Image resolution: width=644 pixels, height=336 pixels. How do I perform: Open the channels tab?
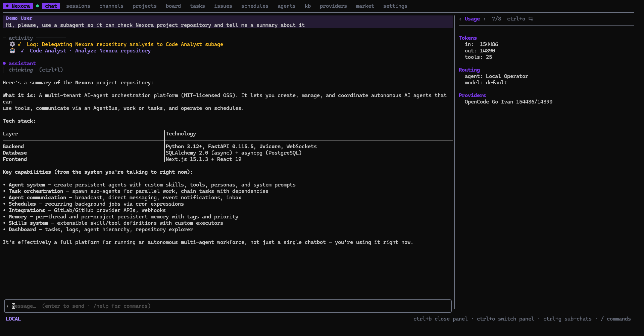click(x=111, y=6)
